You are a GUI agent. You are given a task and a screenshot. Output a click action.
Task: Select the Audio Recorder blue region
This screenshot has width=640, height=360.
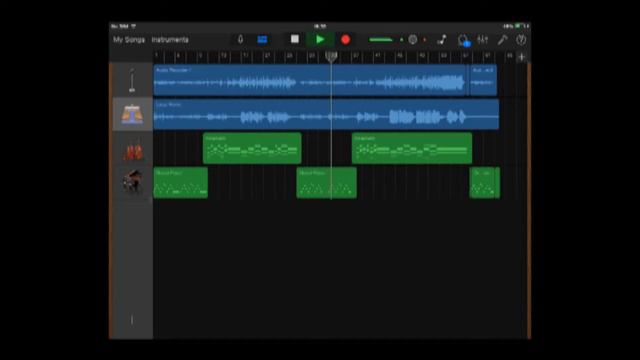311,80
